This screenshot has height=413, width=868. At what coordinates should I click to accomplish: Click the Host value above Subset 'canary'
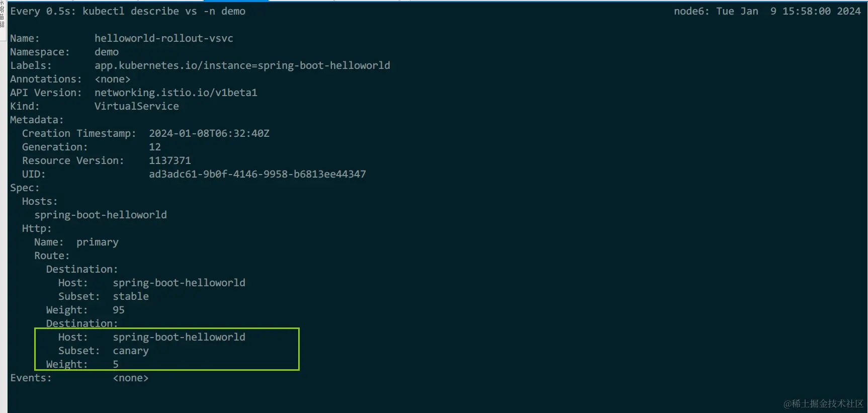coord(179,337)
